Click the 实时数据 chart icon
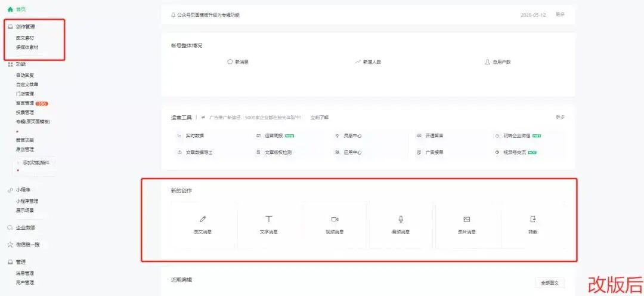The width and height of the screenshot is (644, 296). click(179, 135)
